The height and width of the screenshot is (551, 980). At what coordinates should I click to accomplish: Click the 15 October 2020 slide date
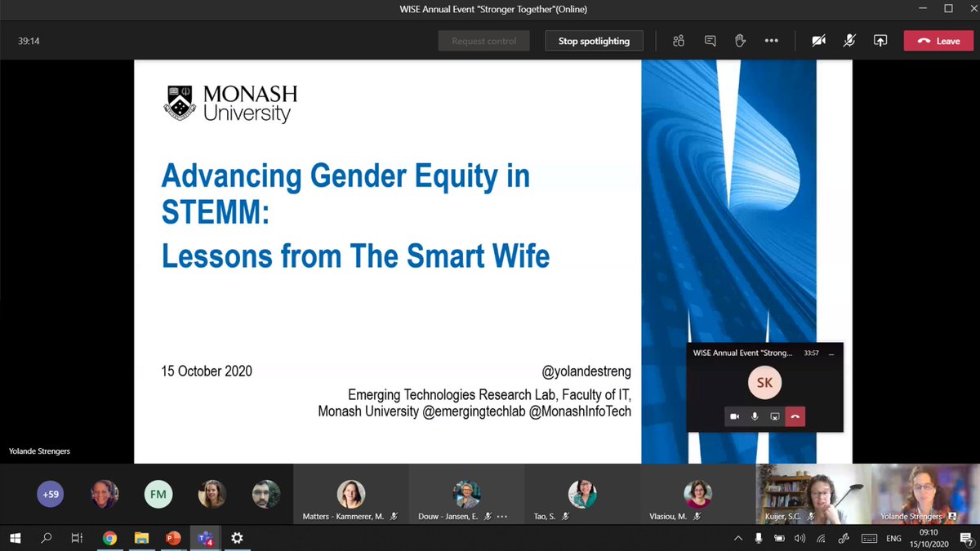[207, 371]
